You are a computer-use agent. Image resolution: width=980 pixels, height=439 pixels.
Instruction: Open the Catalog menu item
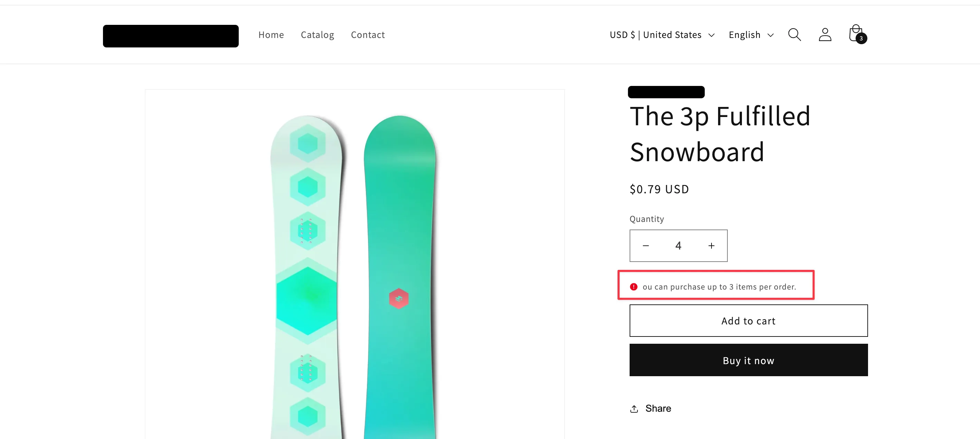pos(317,35)
